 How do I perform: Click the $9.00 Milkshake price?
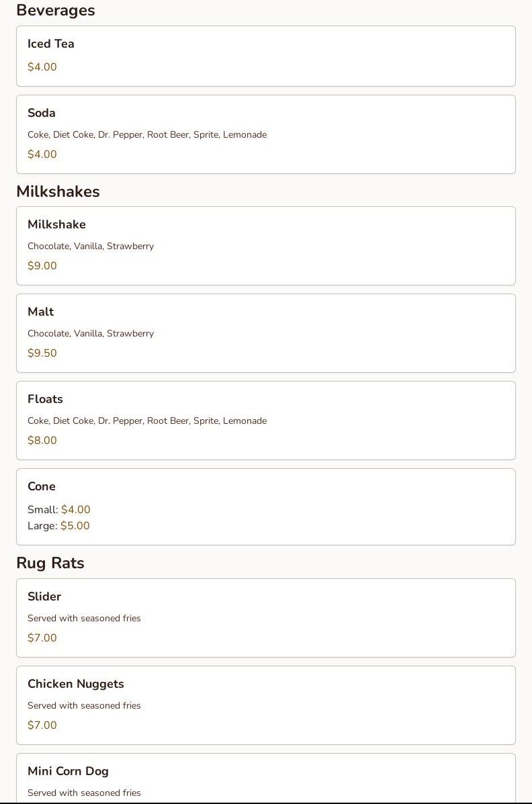[42, 265]
